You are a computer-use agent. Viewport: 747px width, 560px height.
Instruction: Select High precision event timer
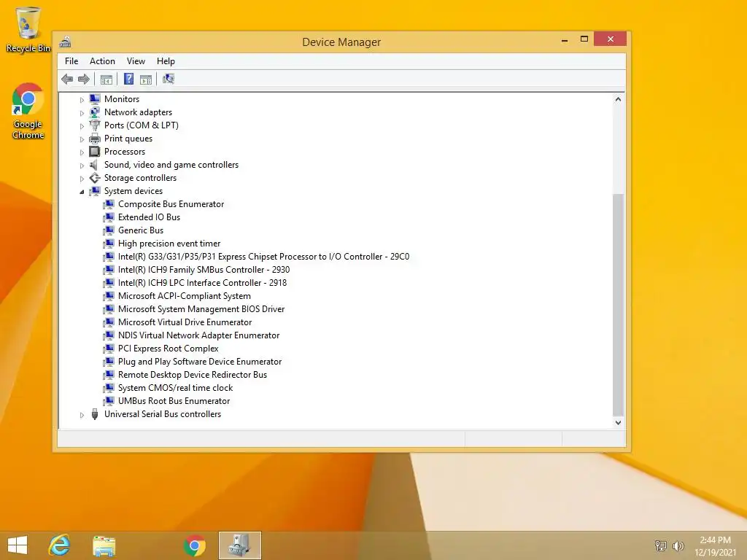(x=169, y=244)
